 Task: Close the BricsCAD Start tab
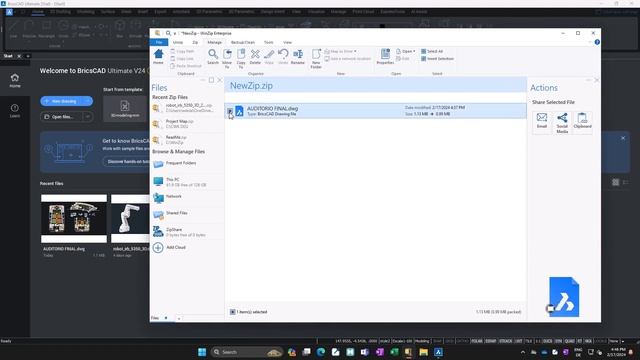pos(19,56)
